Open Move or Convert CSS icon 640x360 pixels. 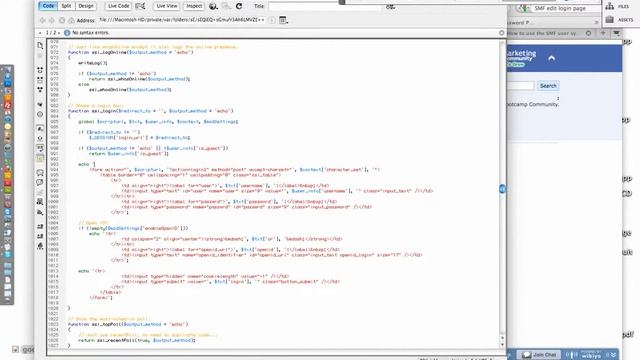(x=40, y=212)
